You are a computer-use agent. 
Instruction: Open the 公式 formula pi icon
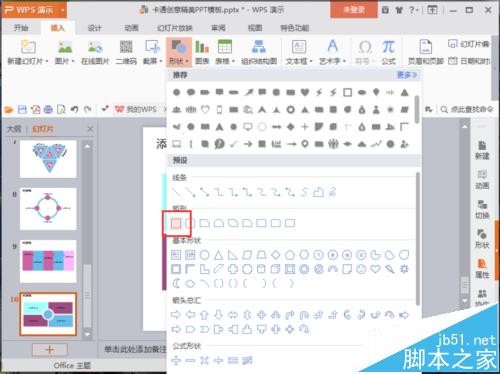388,52
